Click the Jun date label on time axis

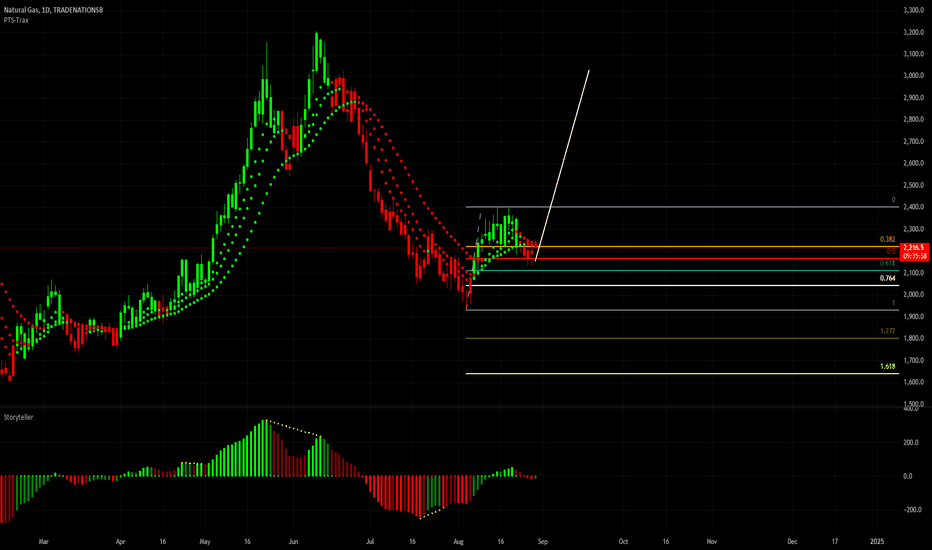pyautogui.click(x=292, y=542)
